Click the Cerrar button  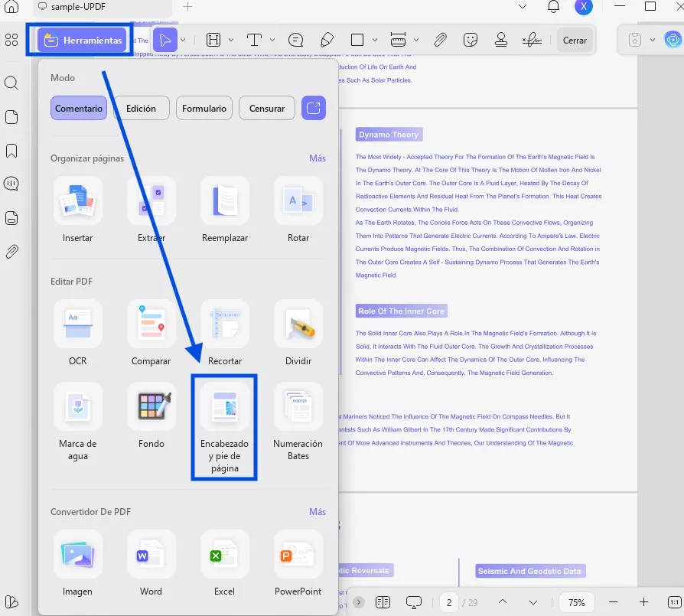coord(575,40)
